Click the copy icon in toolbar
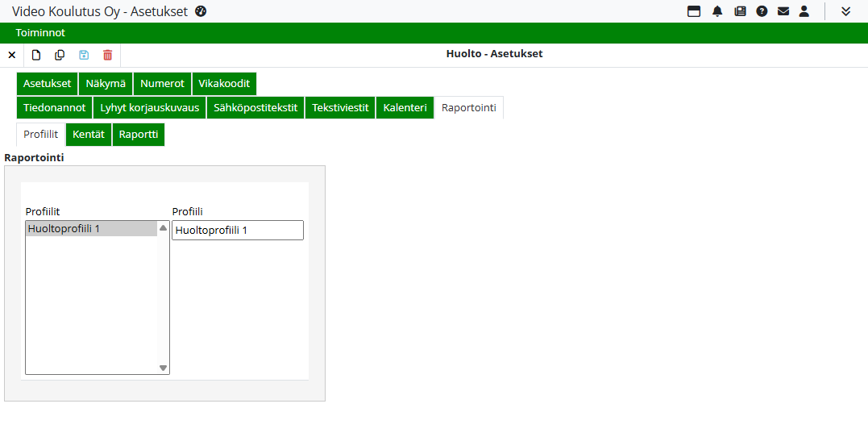 click(x=60, y=55)
